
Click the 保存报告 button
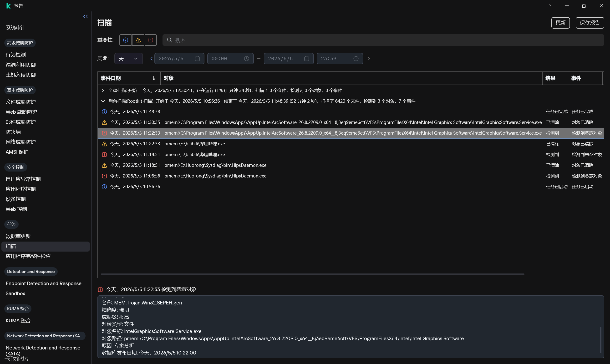(x=590, y=23)
